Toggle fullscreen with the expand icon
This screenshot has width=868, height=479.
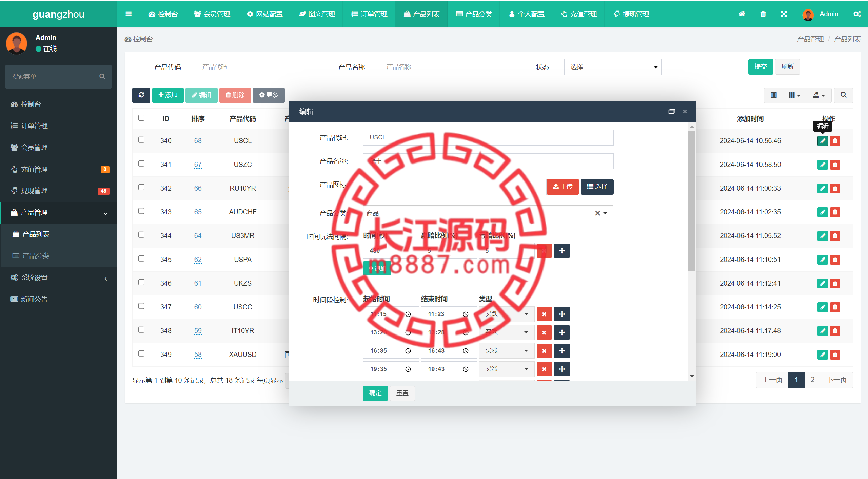click(784, 14)
